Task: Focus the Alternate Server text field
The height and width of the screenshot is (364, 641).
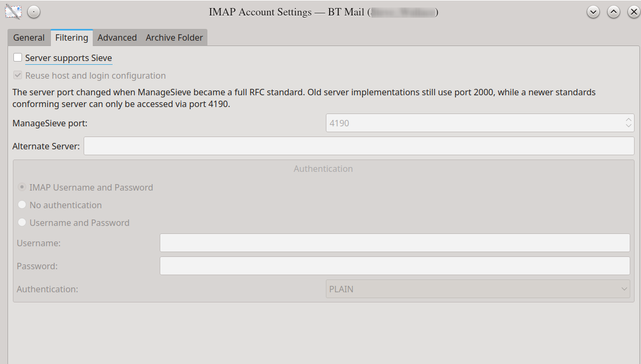Action: [x=359, y=146]
